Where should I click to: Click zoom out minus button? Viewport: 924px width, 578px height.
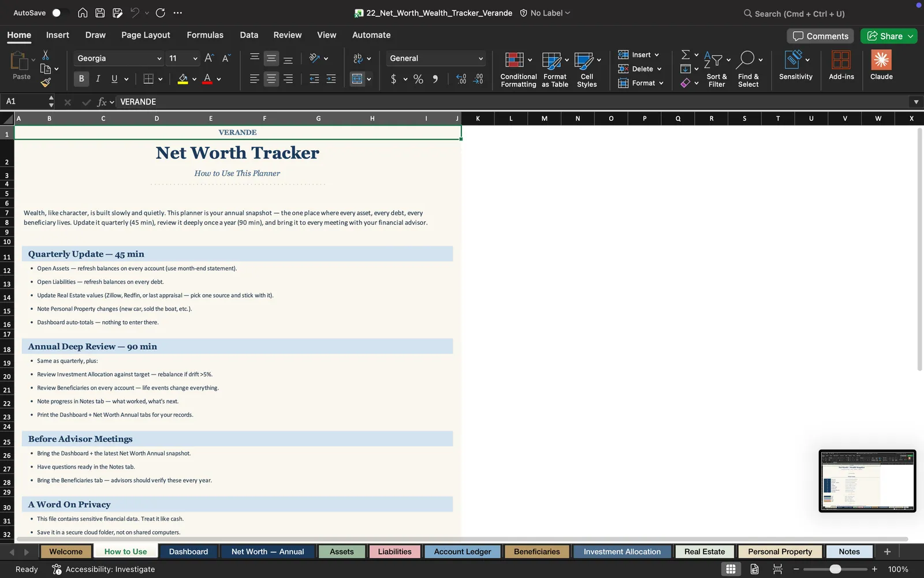(796, 569)
